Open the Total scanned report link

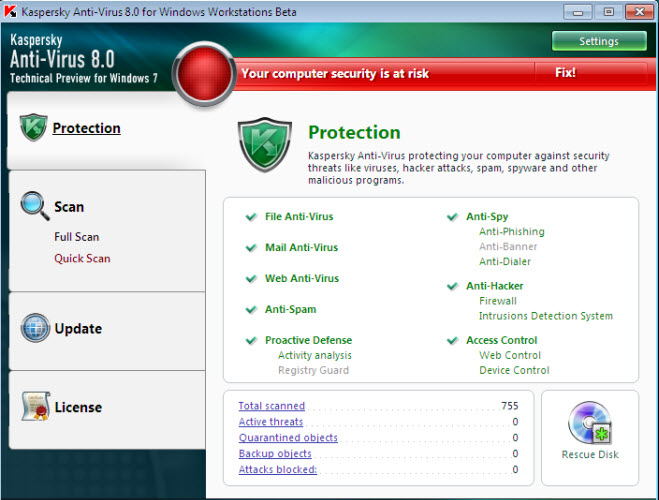tap(272, 406)
